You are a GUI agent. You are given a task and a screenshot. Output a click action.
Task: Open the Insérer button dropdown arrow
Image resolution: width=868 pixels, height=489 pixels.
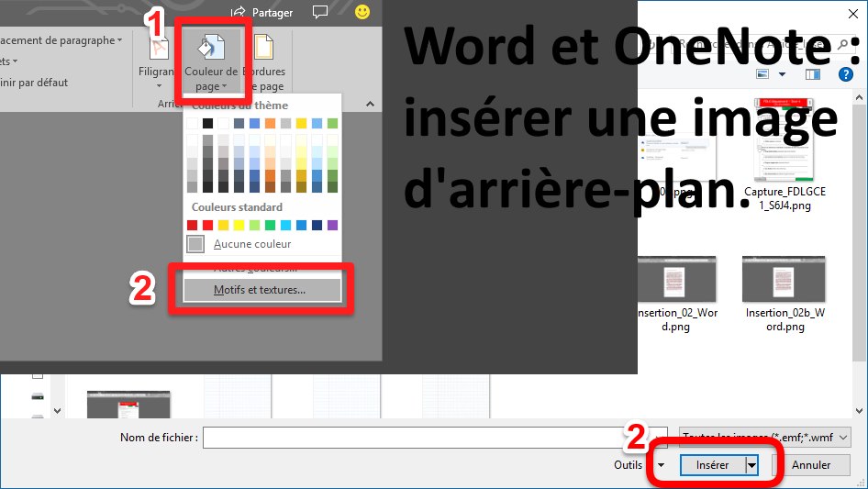click(751, 465)
